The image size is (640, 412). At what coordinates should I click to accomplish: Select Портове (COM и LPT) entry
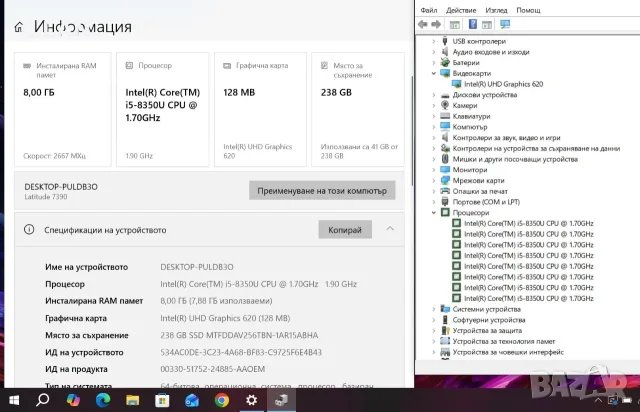click(486, 202)
